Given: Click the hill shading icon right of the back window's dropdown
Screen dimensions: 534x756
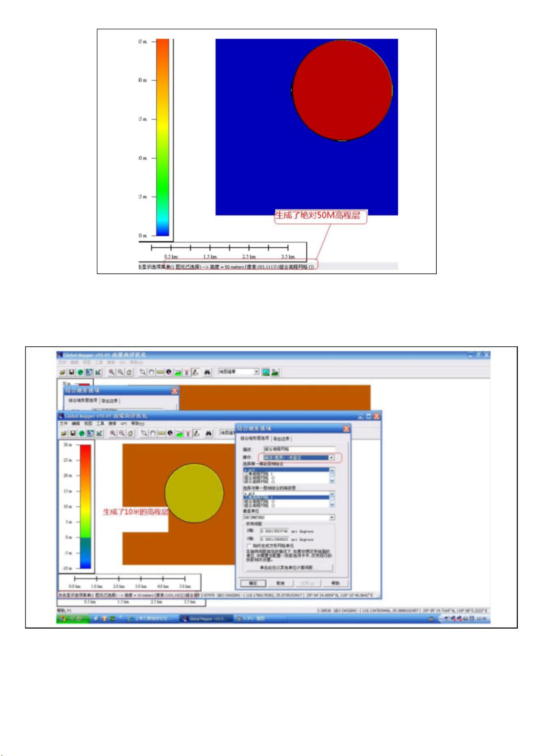Looking at the screenshot, I should coord(266,372).
